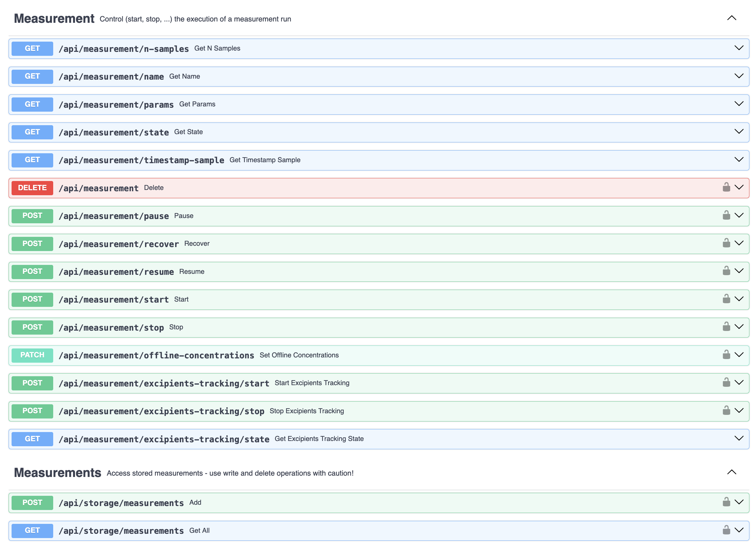Expand the GET /api/measurement/n-samples endpoint
The width and height of the screenshot is (756, 545).
pyautogui.click(x=739, y=48)
